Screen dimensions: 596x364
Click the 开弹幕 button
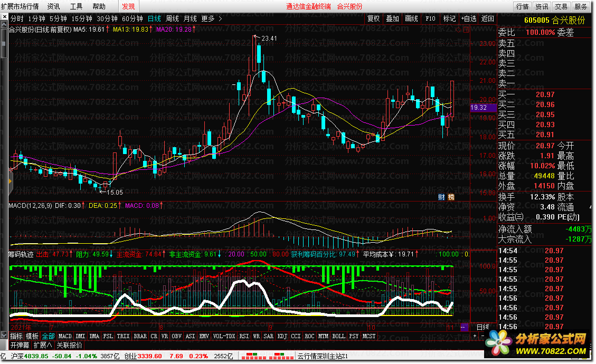[x=20, y=345]
